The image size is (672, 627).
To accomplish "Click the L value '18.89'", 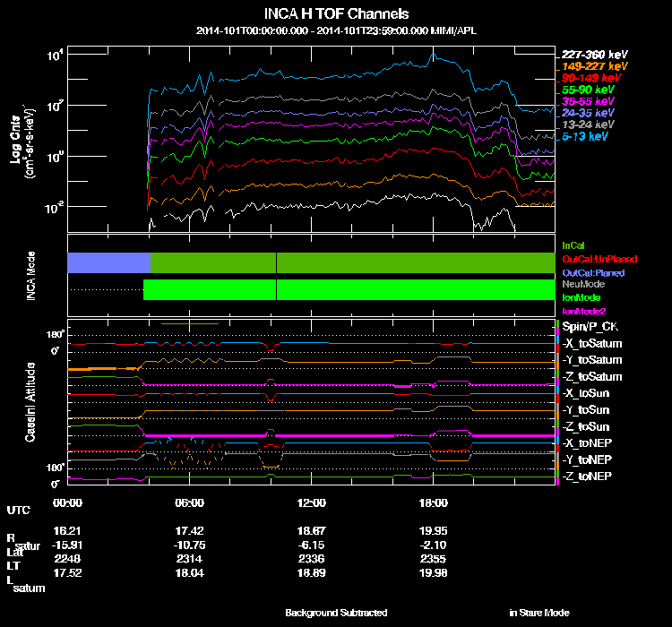I will click(x=312, y=572).
